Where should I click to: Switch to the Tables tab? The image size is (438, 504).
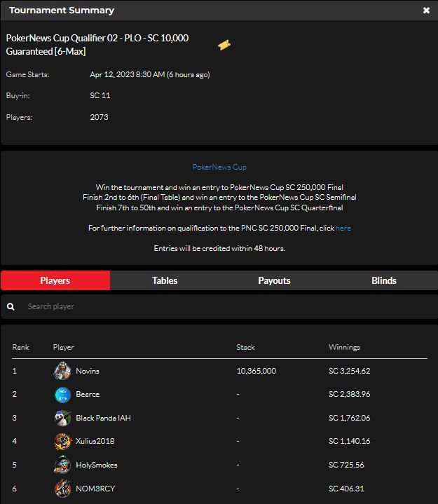pos(165,280)
